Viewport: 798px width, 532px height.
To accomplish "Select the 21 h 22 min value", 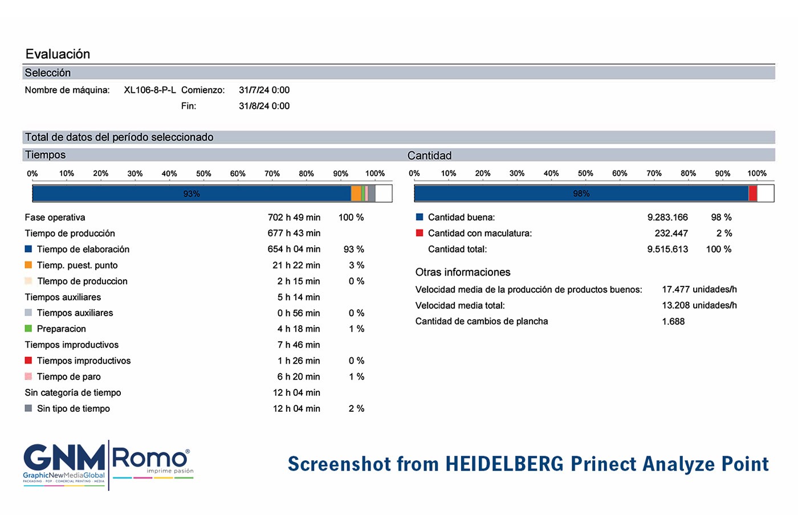I will click(296, 265).
